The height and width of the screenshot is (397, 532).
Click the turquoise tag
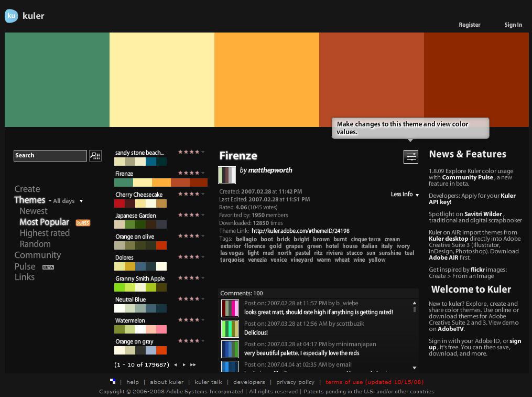coord(232,260)
